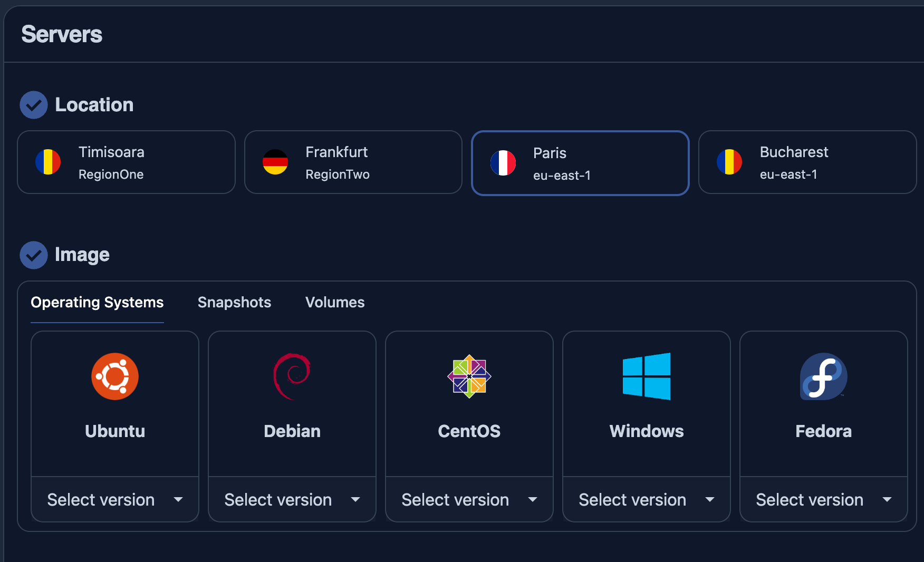
Task: Select the Timisoara RegionOne location
Action: tap(126, 162)
